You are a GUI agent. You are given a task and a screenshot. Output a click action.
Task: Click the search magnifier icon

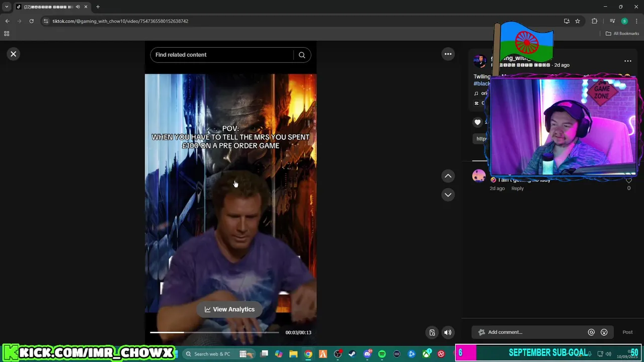pyautogui.click(x=302, y=55)
